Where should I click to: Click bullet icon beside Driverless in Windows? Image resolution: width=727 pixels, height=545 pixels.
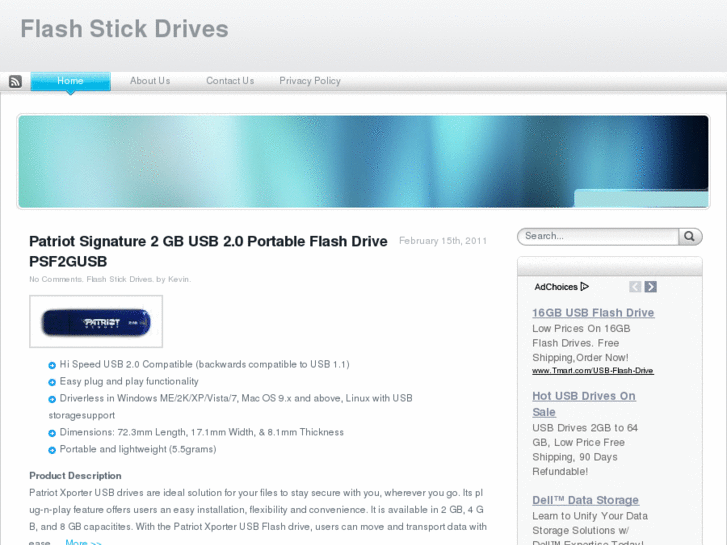(x=52, y=399)
